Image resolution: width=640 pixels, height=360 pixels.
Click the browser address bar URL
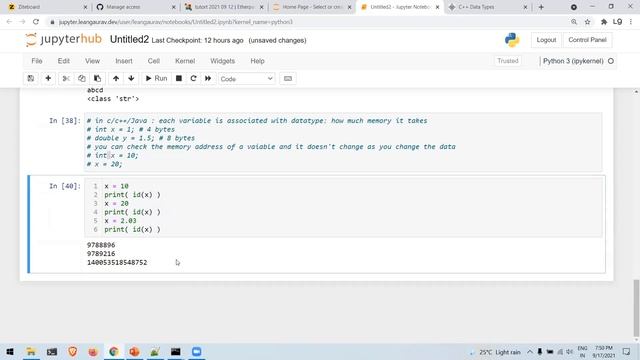[176, 22]
